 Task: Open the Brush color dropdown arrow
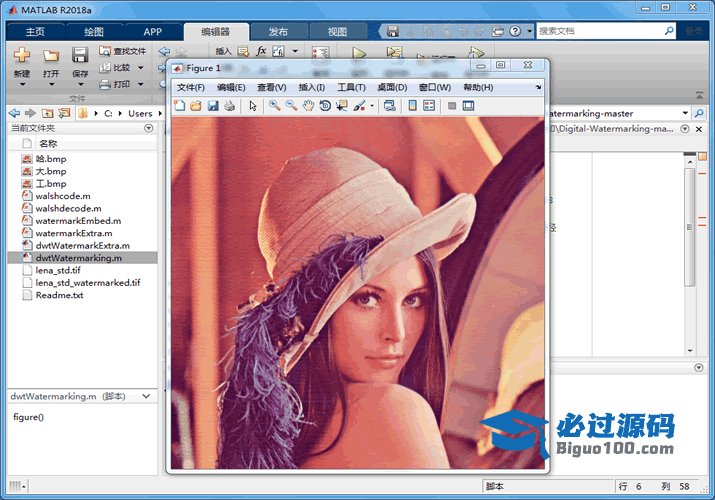tap(372, 106)
